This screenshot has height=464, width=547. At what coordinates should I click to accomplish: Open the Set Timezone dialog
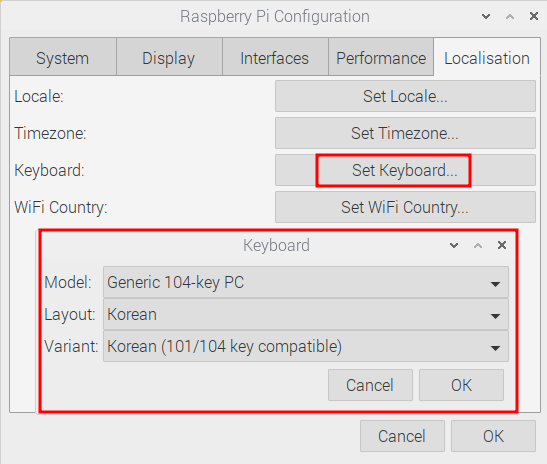405,133
